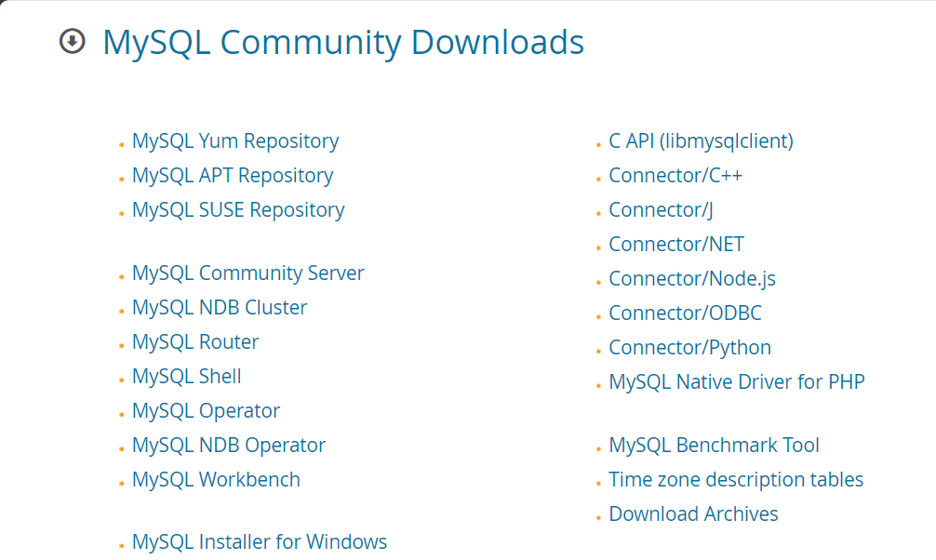The image size is (936, 560).
Task: Select the Connector/J link
Action: pos(661,210)
